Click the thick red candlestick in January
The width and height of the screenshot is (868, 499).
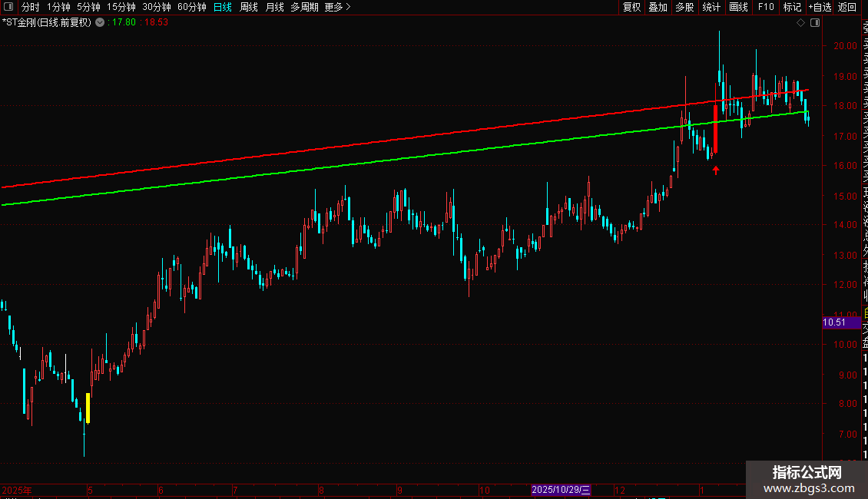point(716,129)
